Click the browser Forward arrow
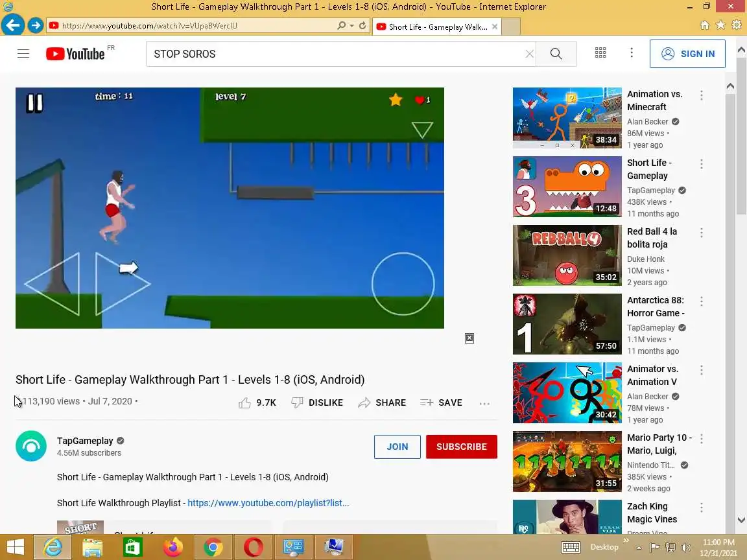Viewport: 747px width, 560px height. tap(35, 25)
